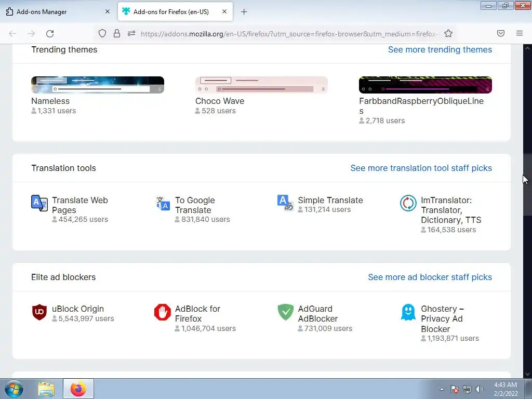Open the Windows Start menu
Screen dimensions: 532x399
coord(14,389)
